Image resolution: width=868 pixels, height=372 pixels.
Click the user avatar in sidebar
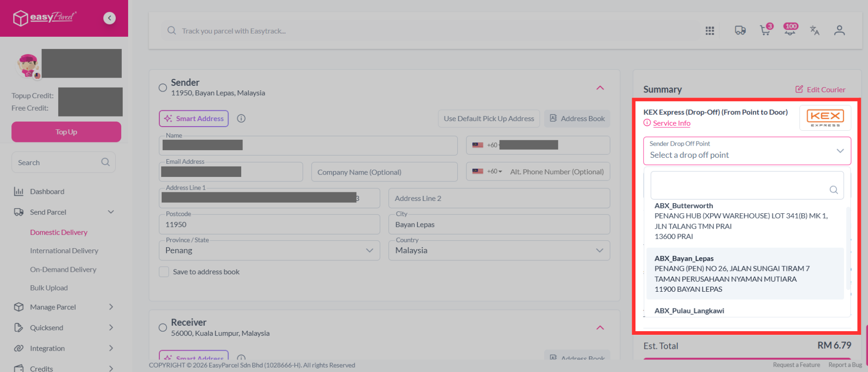(x=28, y=66)
